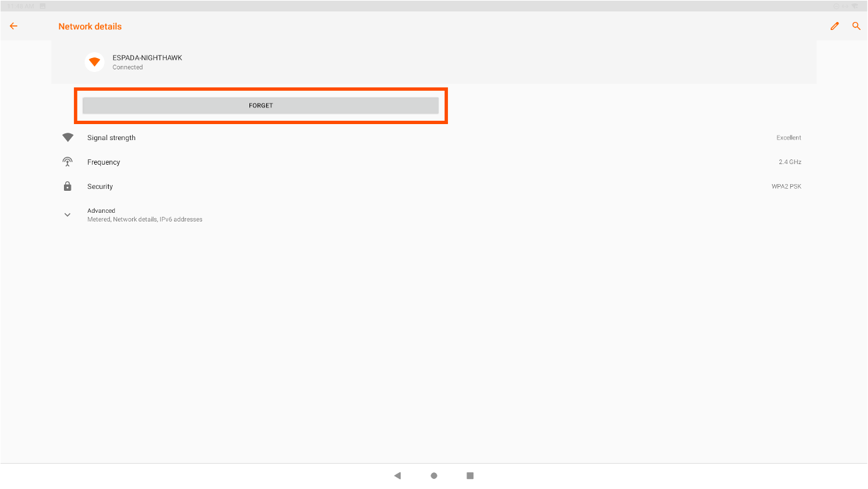Image resolution: width=868 pixels, height=489 pixels.
Task: Go back using the orange arrow
Action: (13, 26)
